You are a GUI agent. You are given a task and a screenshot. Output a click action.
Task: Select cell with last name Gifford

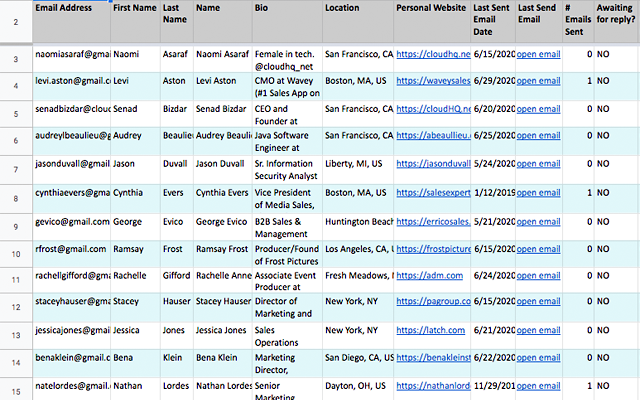177,280
